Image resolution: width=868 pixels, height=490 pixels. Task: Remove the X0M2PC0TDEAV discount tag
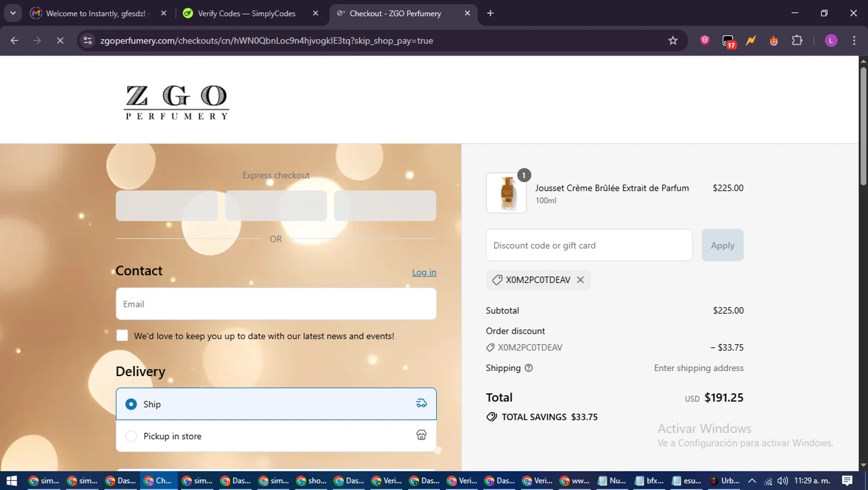pyautogui.click(x=580, y=280)
